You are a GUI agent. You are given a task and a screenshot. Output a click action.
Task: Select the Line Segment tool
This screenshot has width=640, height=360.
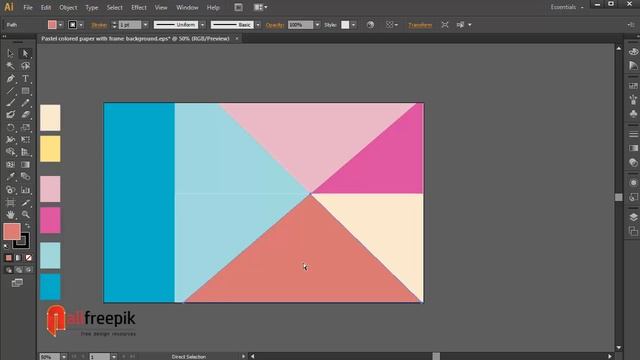11,91
